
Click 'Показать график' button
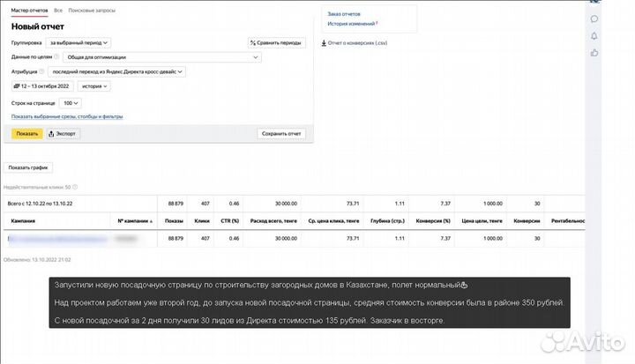tap(28, 167)
